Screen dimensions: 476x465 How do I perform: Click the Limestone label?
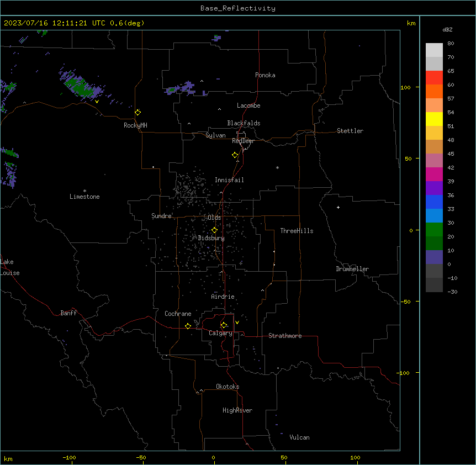tap(84, 197)
